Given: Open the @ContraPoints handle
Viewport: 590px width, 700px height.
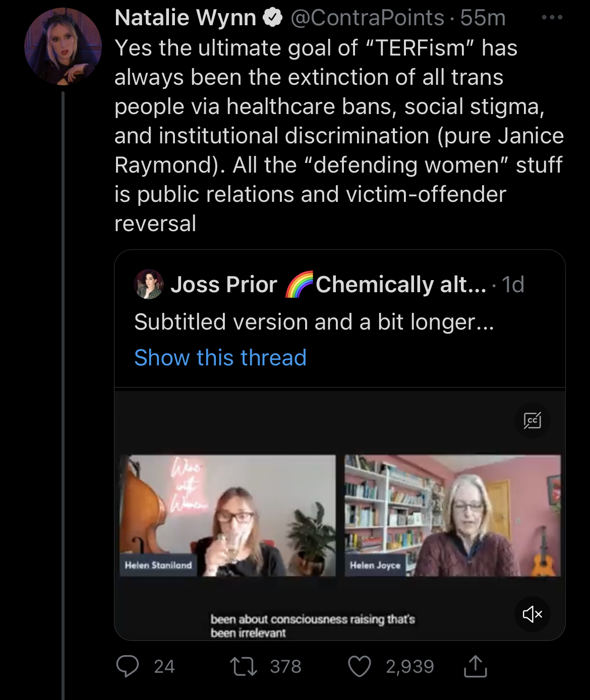Looking at the screenshot, I should [x=367, y=18].
